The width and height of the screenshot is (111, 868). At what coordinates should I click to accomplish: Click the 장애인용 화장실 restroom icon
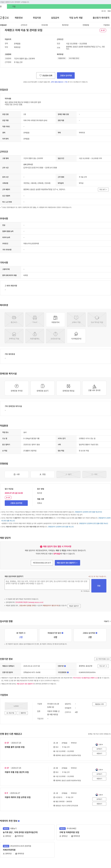(68, 386)
